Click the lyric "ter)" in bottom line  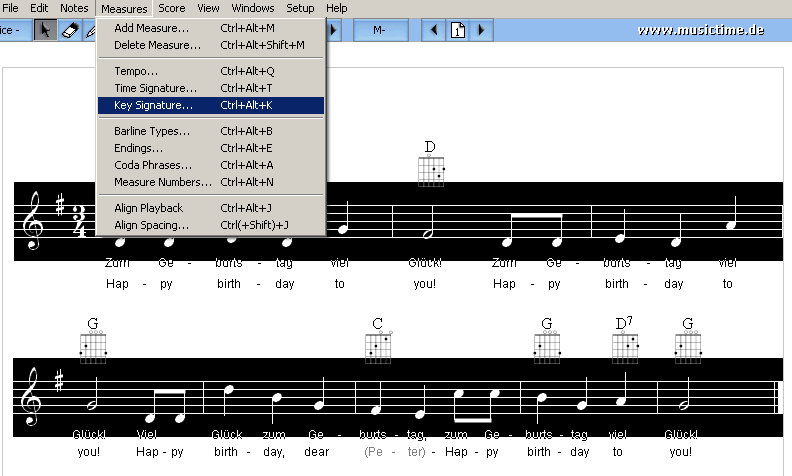pyautogui.click(x=417, y=452)
